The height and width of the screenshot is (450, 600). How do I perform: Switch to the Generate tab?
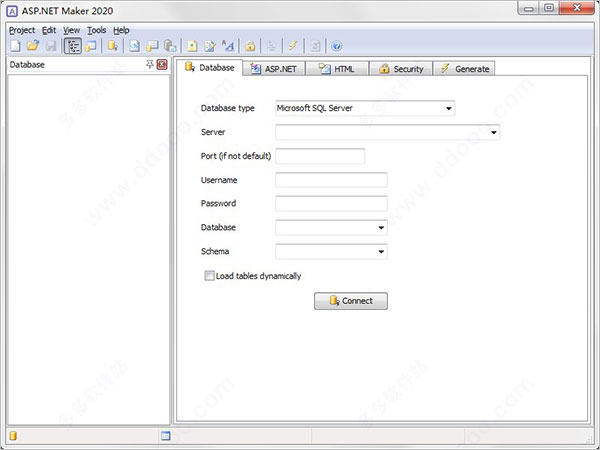(464, 69)
